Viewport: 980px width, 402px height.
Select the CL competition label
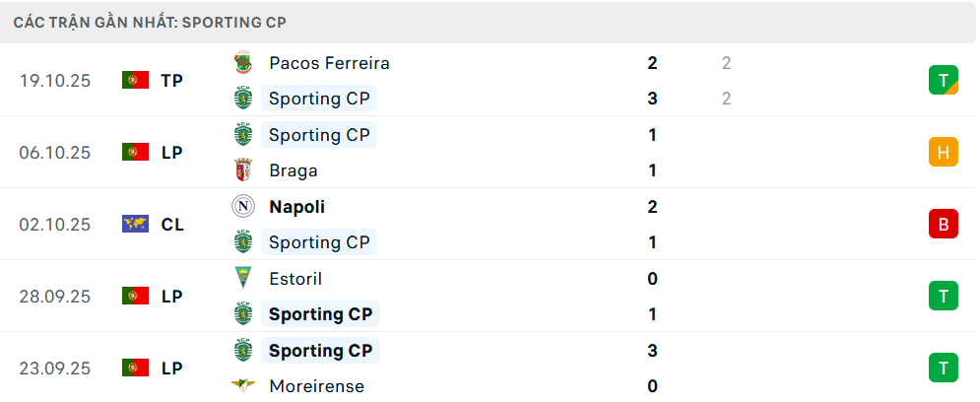click(172, 225)
